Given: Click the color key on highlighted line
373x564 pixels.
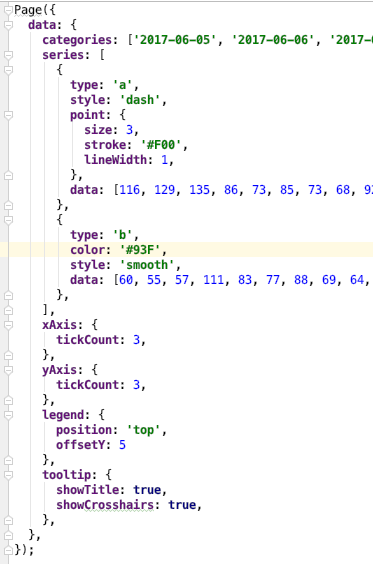Looking at the screenshot, I should [87, 250].
